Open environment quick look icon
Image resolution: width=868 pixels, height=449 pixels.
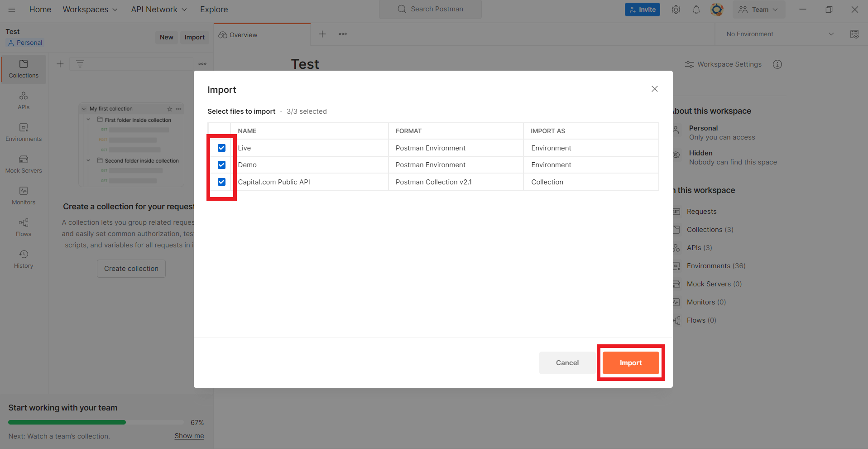pyautogui.click(x=854, y=34)
